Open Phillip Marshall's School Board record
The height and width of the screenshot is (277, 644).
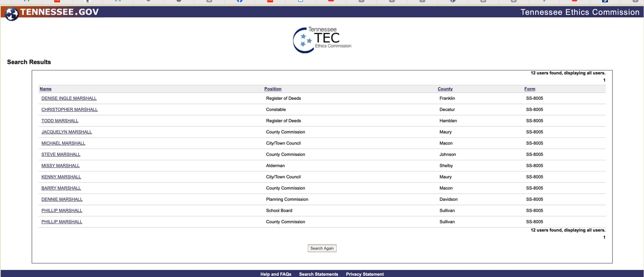click(x=62, y=211)
